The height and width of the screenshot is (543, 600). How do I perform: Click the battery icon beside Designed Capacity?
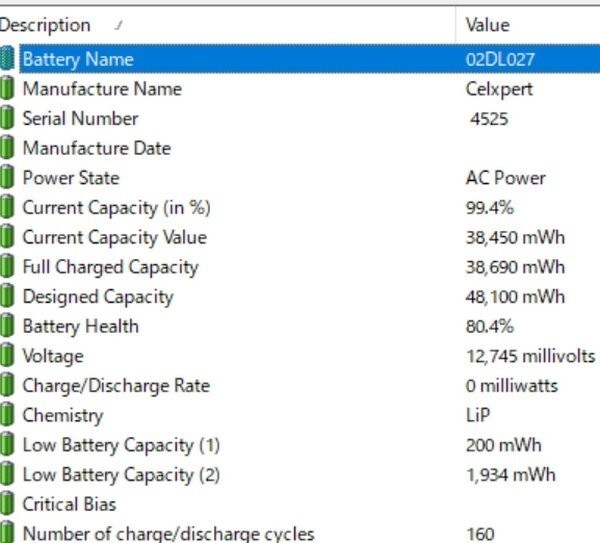coord(7,296)
